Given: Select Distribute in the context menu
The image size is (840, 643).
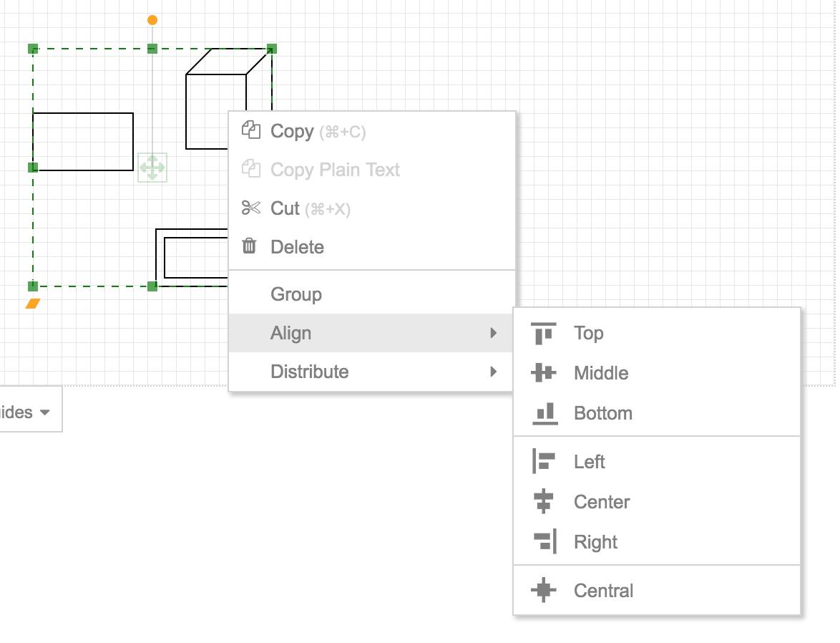Looking at the screenshot, I should (x=372, y=372).
